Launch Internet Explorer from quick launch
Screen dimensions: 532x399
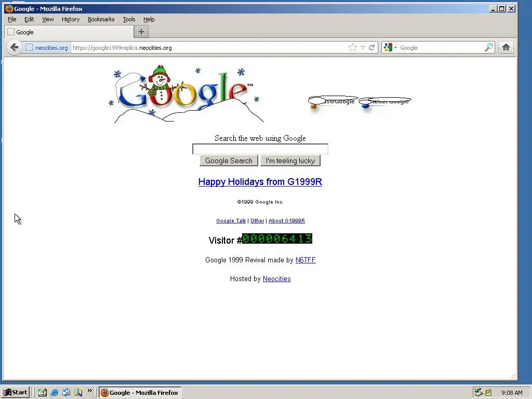[x=54, y=392]
